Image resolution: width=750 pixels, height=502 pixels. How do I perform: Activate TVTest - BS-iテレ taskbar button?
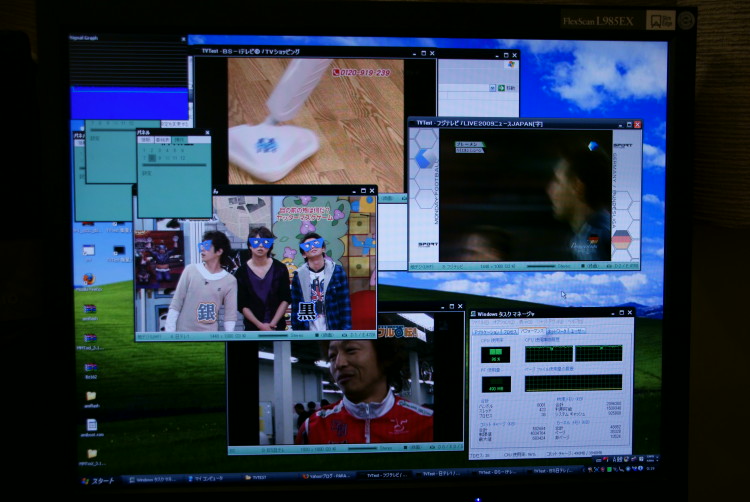[x=497, y=472]
